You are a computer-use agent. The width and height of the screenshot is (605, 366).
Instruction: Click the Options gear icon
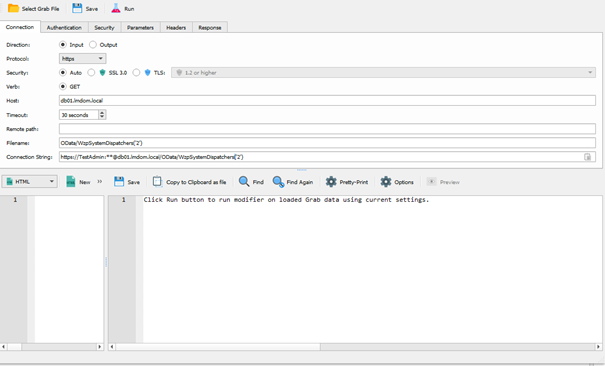(386, 182)
